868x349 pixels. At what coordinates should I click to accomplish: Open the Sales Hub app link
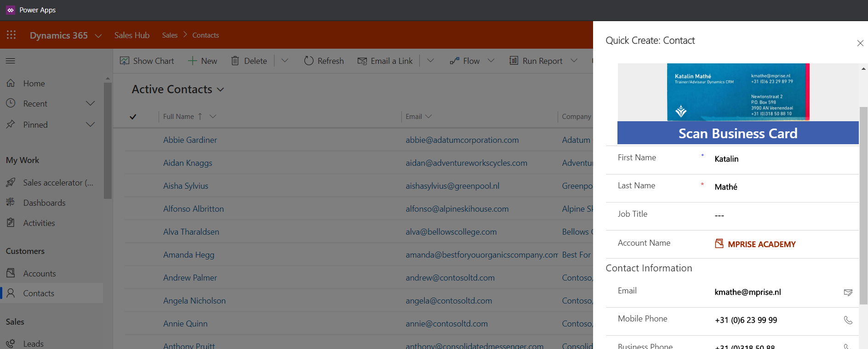(x=132, y=35)
